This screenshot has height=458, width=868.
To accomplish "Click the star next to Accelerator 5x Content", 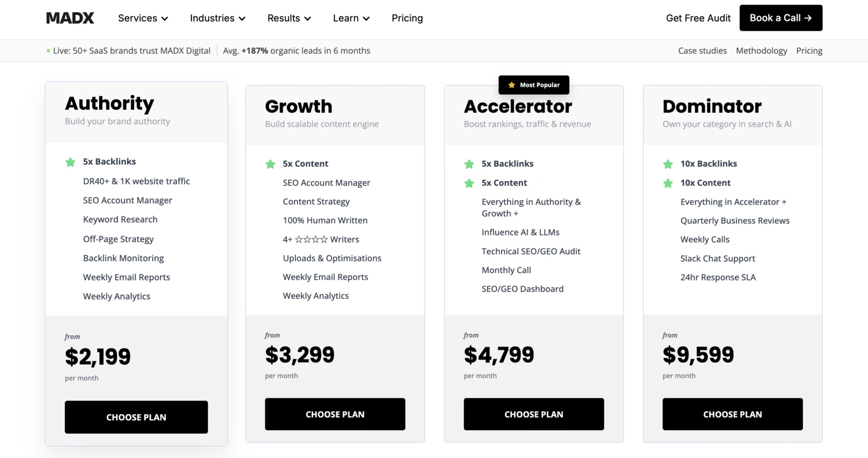I will click(x=469, y=183).
